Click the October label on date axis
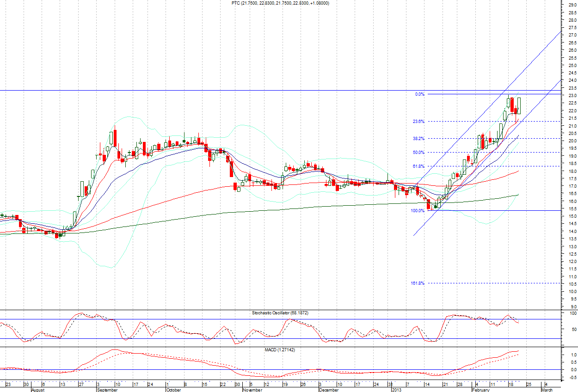 (174, 390)
